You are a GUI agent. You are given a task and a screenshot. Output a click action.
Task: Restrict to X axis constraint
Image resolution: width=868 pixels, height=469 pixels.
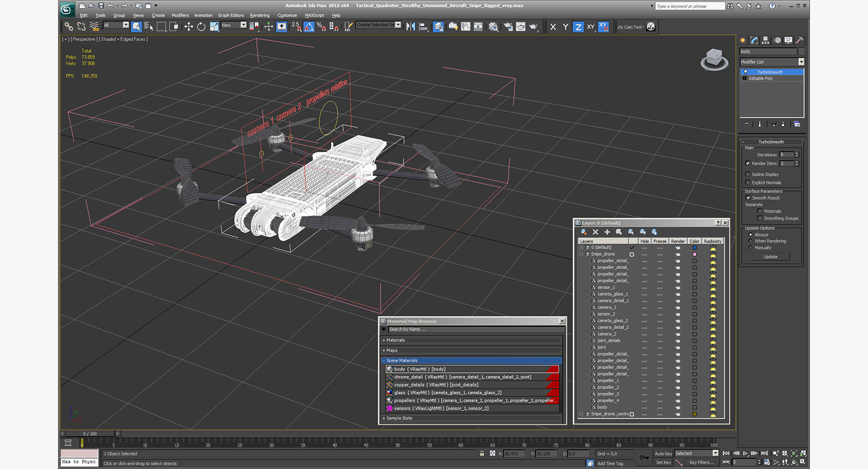pos(553,27)
